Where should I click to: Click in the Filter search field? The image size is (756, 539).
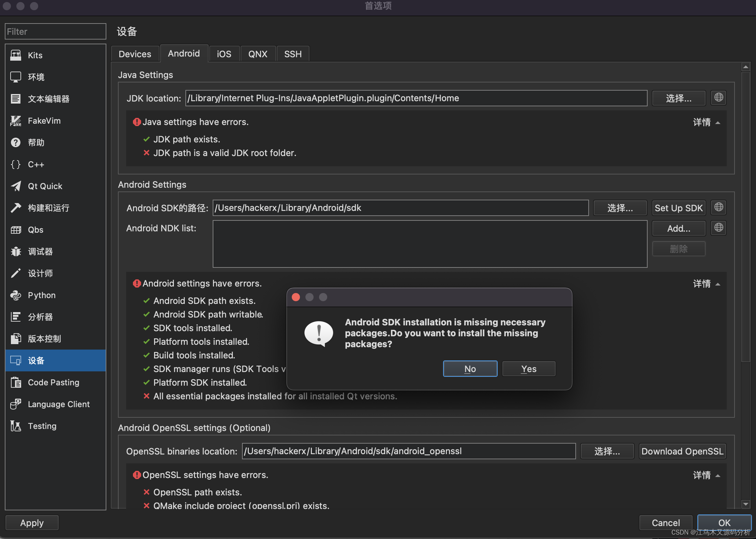(55, 32)
